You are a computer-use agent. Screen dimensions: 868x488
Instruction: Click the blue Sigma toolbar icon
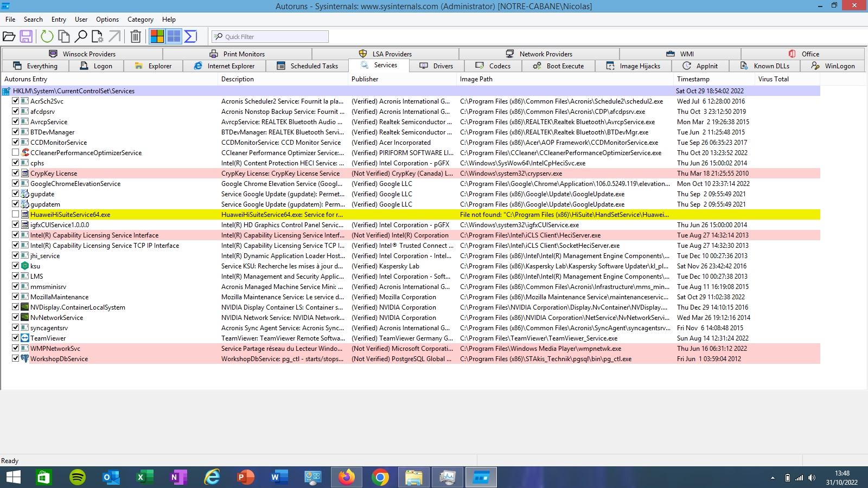pos(190,36)
